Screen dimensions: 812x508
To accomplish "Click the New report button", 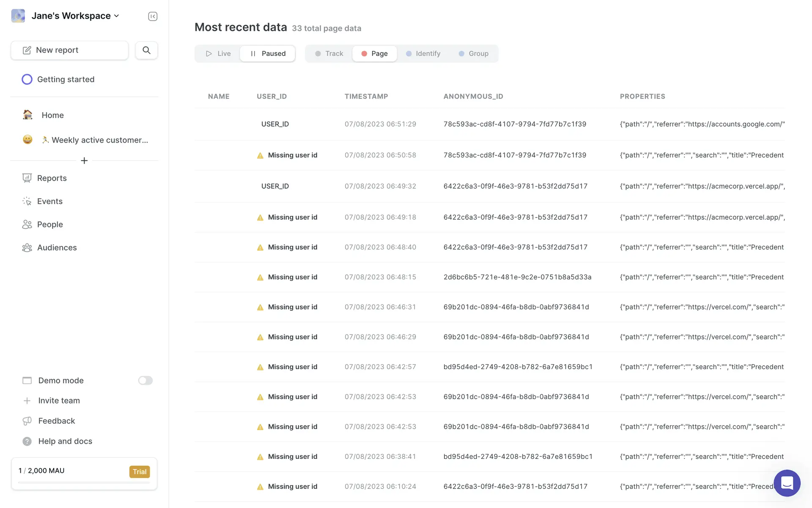I will pyautogui.click(x=69, y=50).
